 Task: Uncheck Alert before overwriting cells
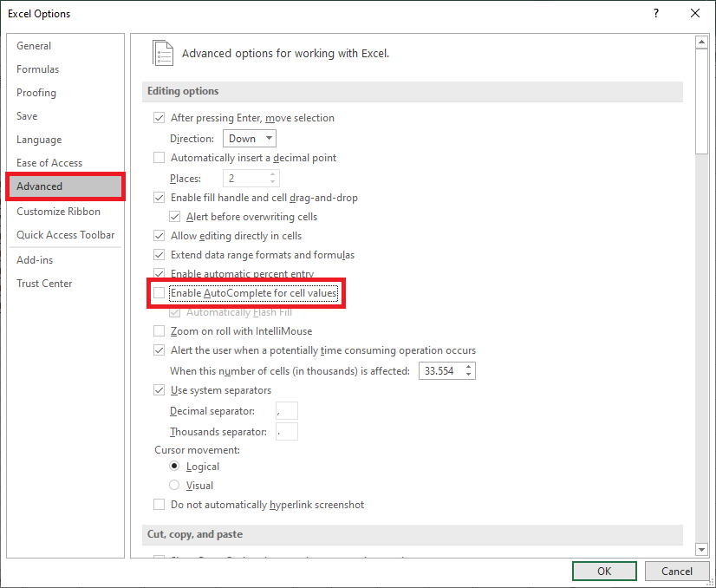coord(174,217)
